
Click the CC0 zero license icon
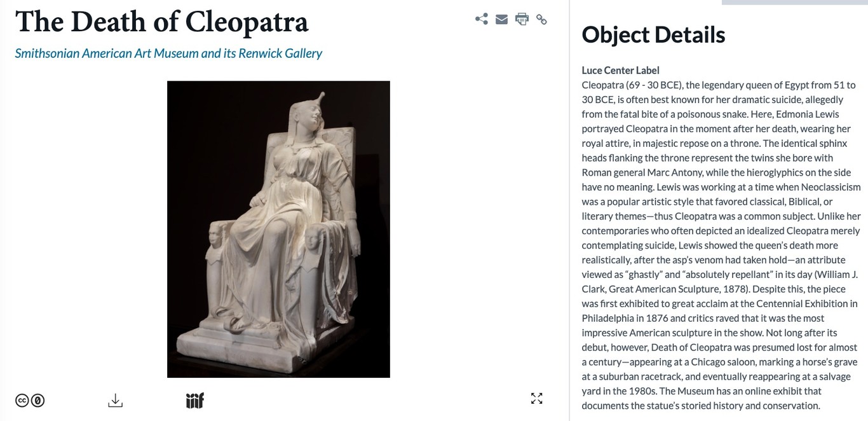[37, 401]
